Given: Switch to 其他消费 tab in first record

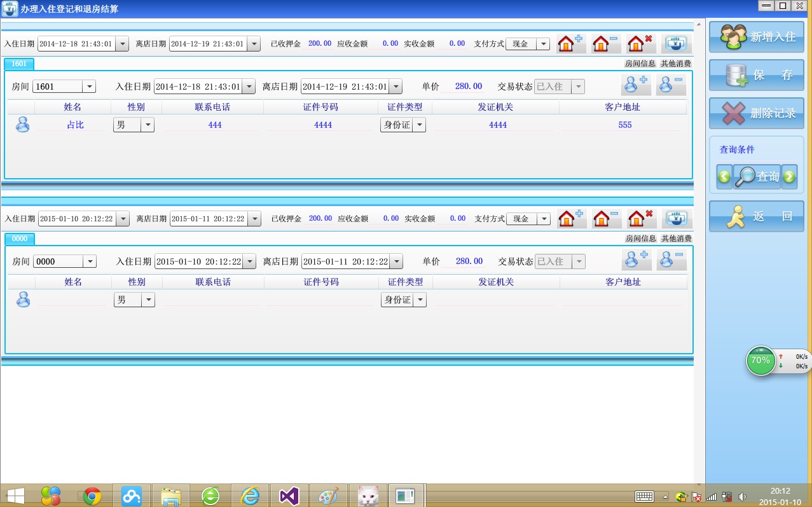Looking at the screenshot, I should tap(675, 64).
